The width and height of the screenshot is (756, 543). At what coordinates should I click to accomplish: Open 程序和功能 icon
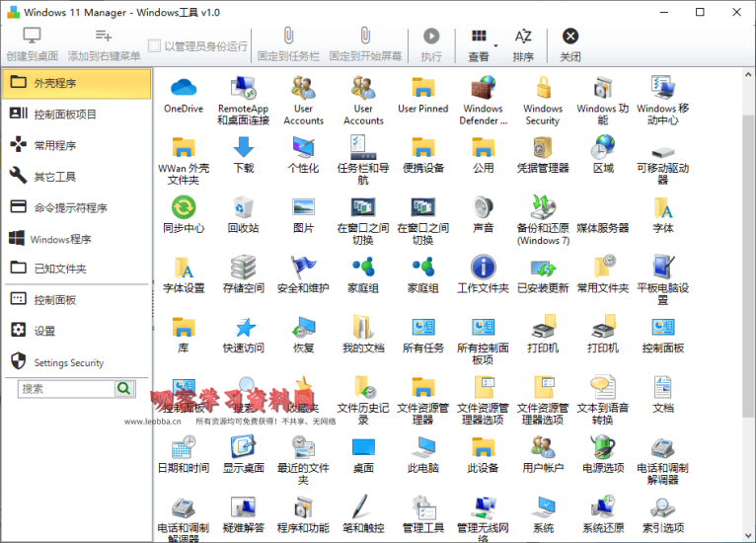303,506
